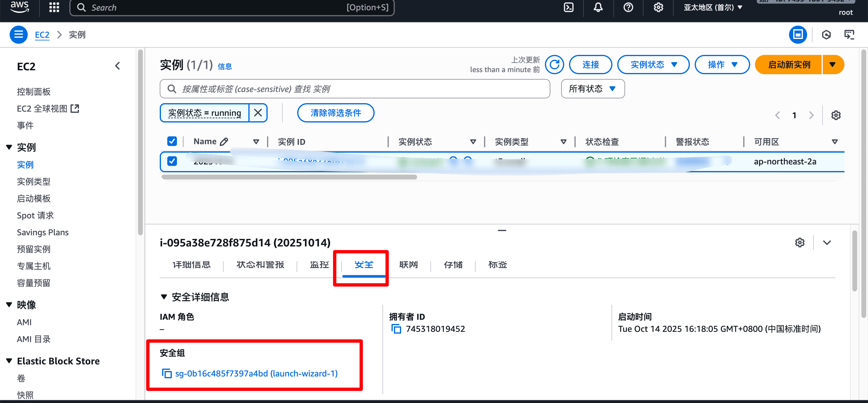868x403 pixels.
Task: Toggle the hamburger navigation menu
Action: point(18,34)
